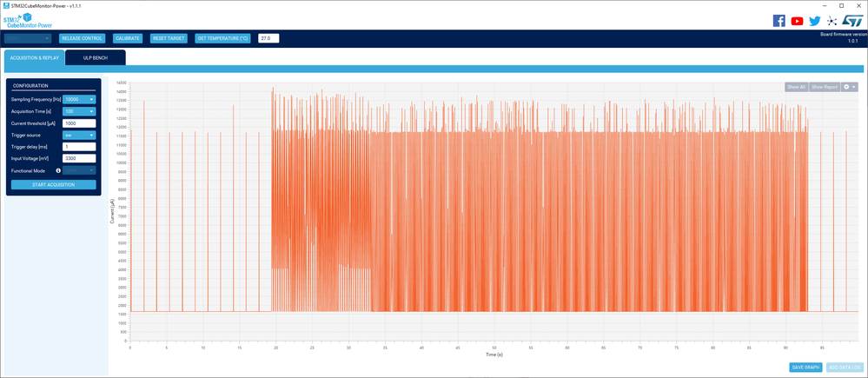The image size is (868, 378).
Task: Click the Current threshold input field
Action: pyautogui.click(x=79, y=123)
